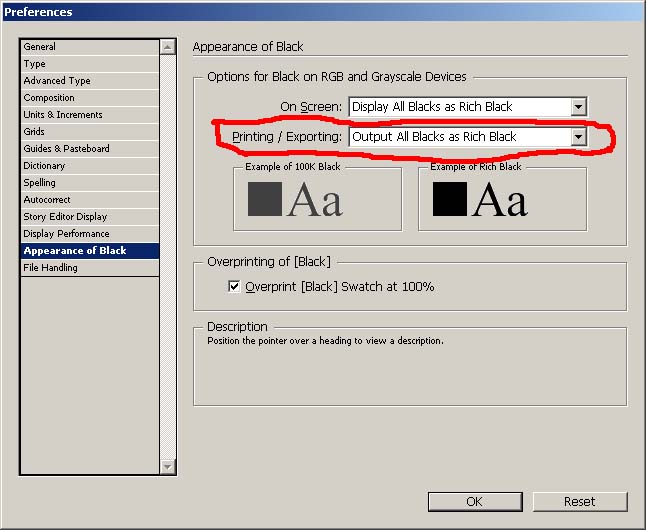The width and height of the screenshot is (646, 530).
Task: Click the Printing / Exporting label
Action: tap(287, 137)
